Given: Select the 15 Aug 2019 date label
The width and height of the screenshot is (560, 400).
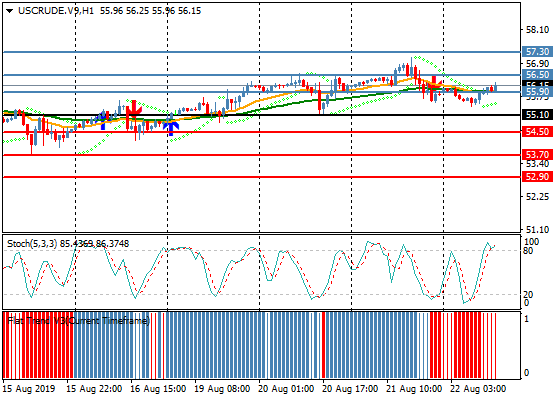Looking at the screenshot, I should point(29,389).
